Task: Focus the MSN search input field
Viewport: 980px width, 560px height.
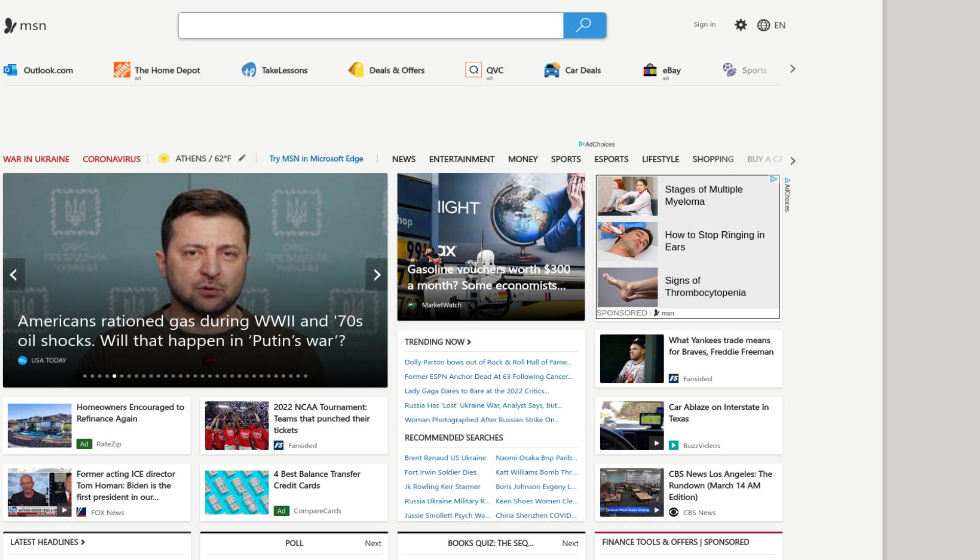Action: (371, 26)
